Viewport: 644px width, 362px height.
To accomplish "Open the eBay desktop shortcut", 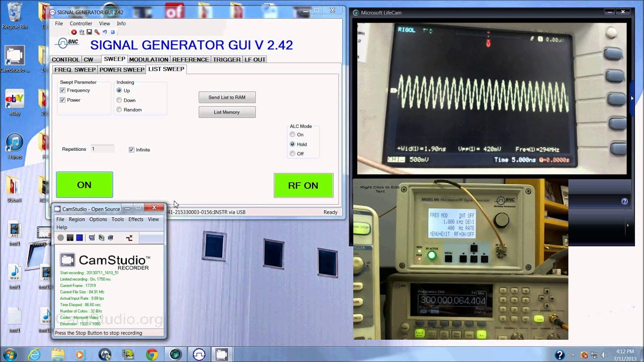I will [x=15, y=103].
